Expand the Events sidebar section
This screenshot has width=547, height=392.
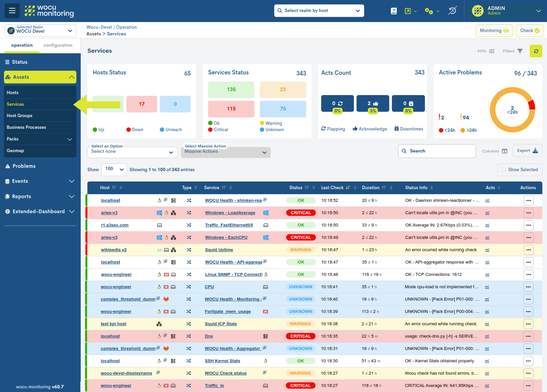click(40, 181)
